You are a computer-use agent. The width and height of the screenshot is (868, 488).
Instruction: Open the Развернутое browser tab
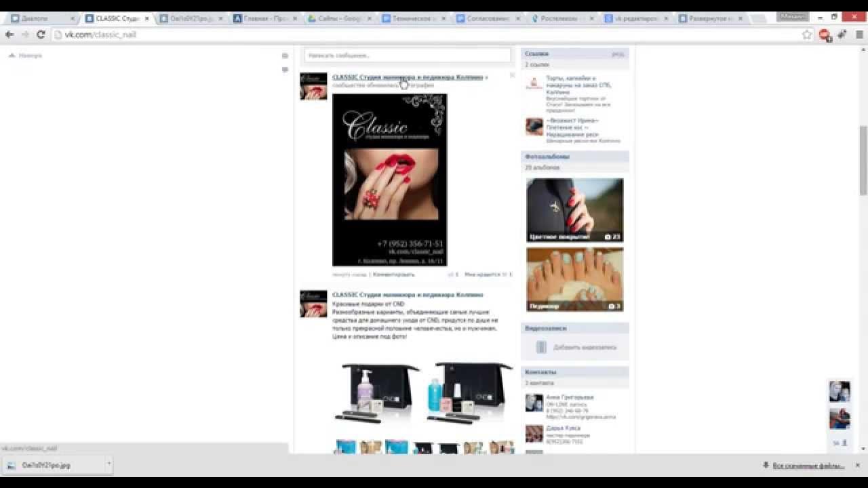(709, 19)
